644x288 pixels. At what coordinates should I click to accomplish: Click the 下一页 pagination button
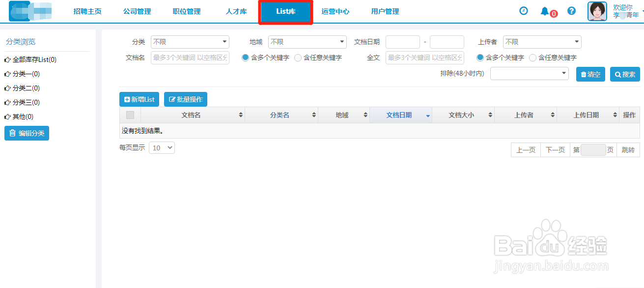(x=555, y=149)
